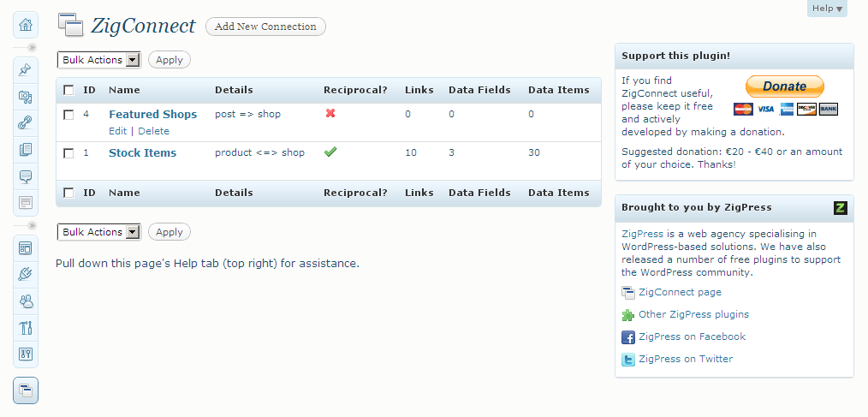The width and height of the screenshot is (868, 417).
Task: Open the top Bulk Actions dropdown
Action: tap(99, 60)
